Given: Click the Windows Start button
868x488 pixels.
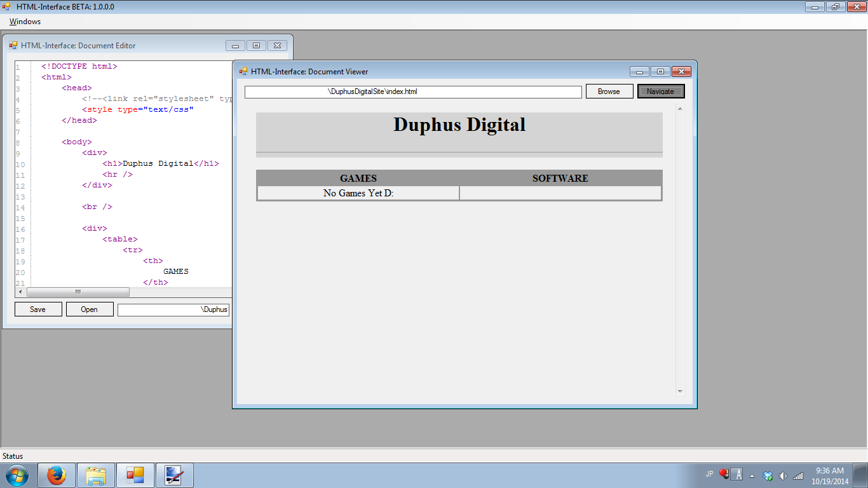Looking at the screenshot, I should point(16,475).
